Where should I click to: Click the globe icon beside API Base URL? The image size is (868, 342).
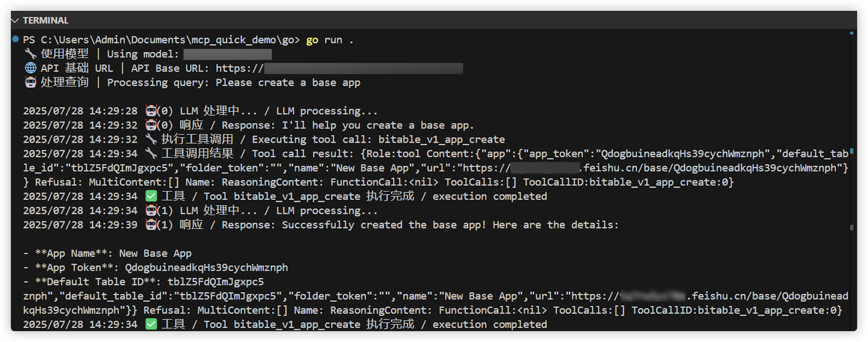(x=30, y=68)
